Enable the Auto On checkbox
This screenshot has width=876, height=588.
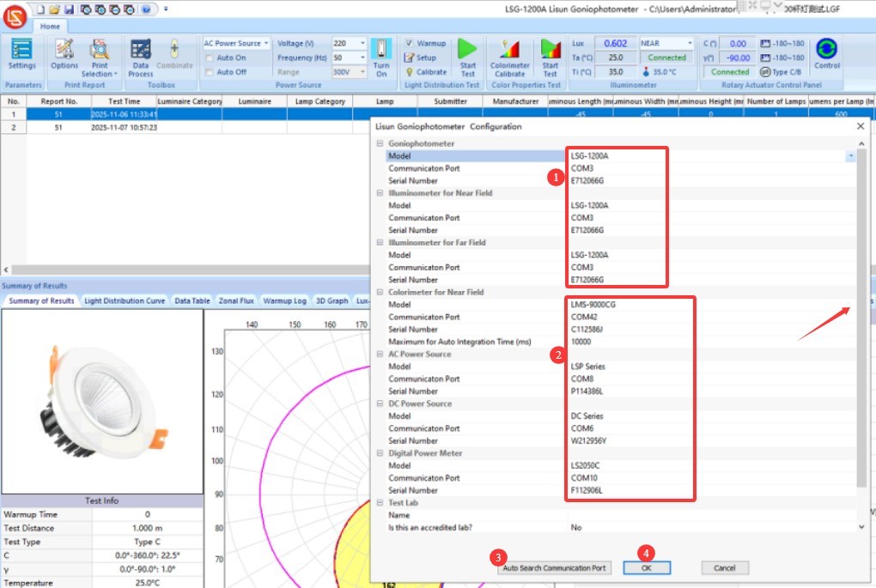(x=210, y=58)
